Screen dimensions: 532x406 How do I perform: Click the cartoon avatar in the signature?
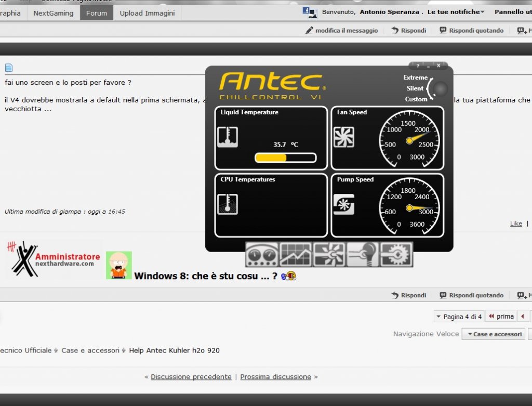tap(119, 265)
